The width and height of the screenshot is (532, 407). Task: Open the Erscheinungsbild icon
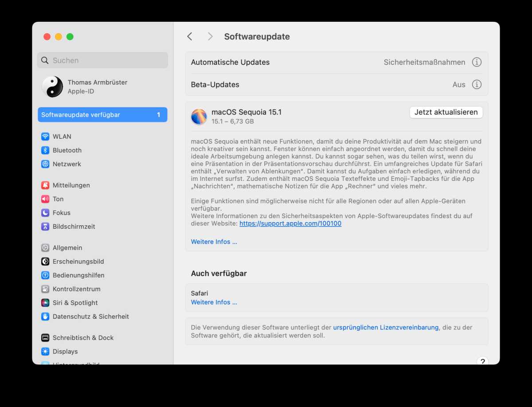pyautogui.click(x=45, y=262)
